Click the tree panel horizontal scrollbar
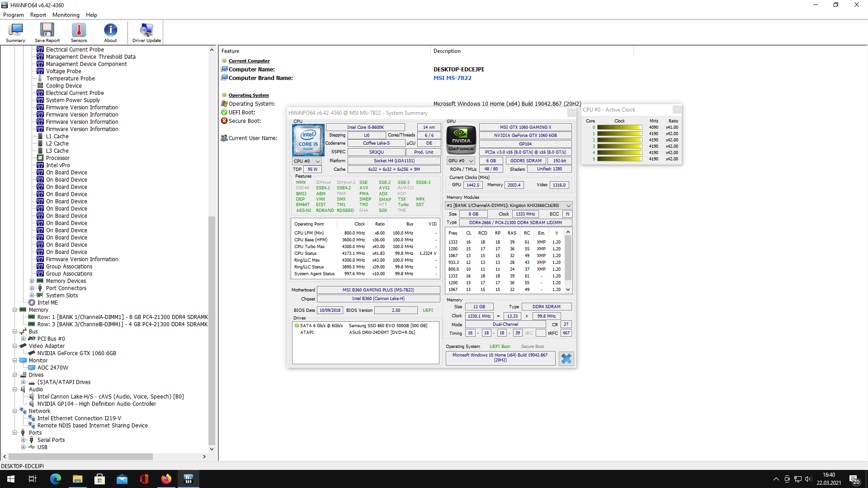 (x=80, y=457)
